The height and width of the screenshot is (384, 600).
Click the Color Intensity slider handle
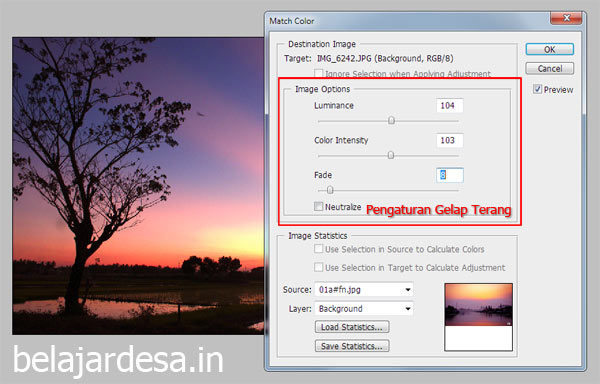click(390, 155)
